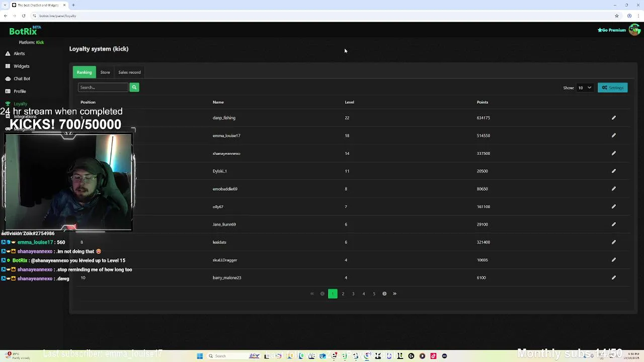Open Chat Bot in the sidebar
The height and width of the screenshot is (362, 644).
[22, 78]
